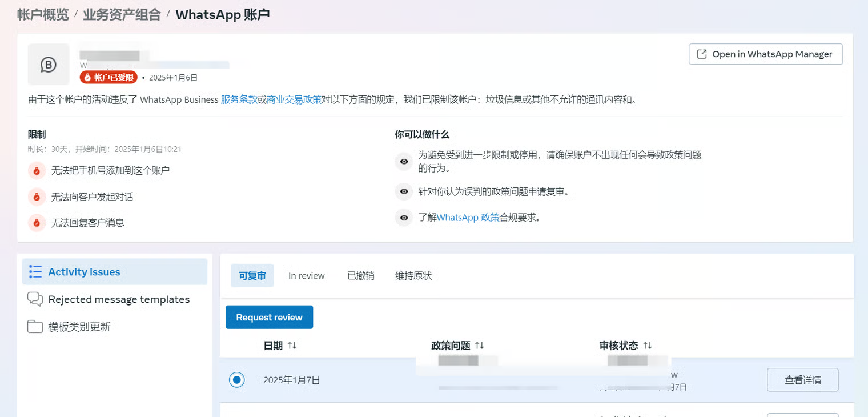Click the 模板类别更新 folder icon
This screenshot has width=868, height=417.
tap(35, 327)
